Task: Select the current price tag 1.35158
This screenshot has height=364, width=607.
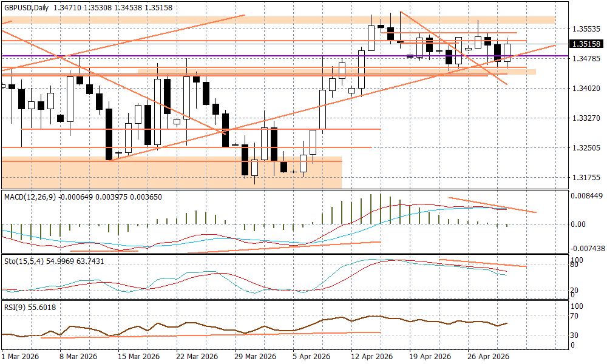Action: coord(586,44)
